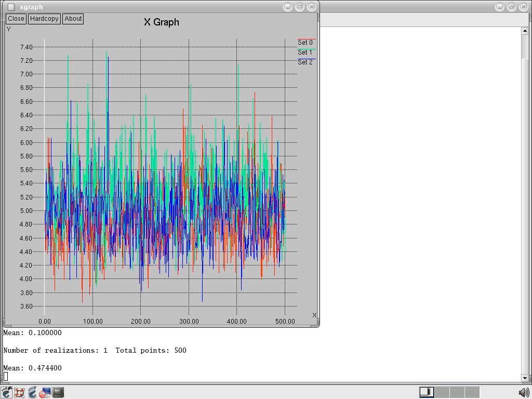Click the 3.60 Y-axis label

coord(26,307)
